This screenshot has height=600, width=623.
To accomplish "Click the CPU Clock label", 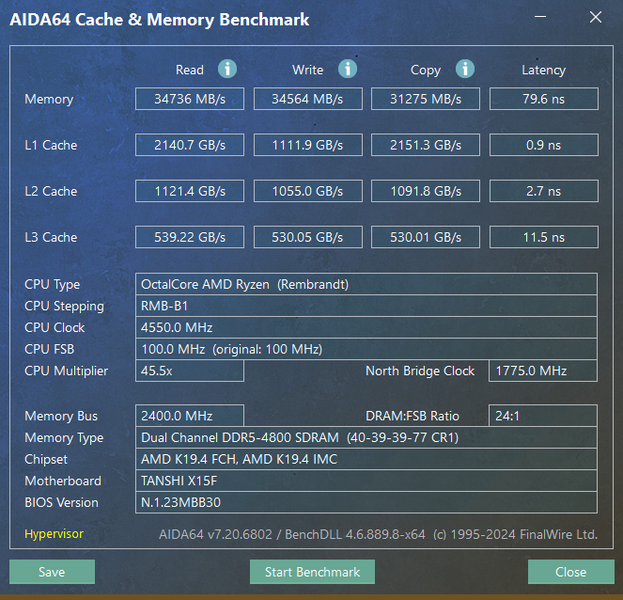I will tap(54, 327).
